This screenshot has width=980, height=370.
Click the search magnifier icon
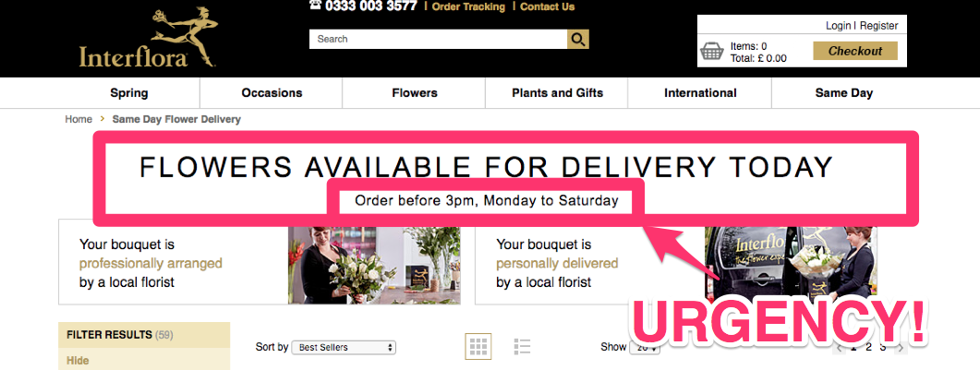tap(578, 40)
